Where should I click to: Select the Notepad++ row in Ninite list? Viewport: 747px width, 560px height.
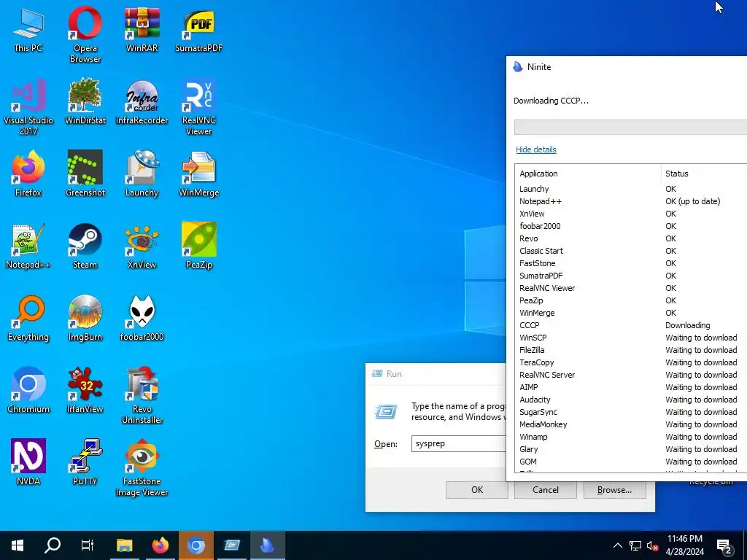coord(631,201)
